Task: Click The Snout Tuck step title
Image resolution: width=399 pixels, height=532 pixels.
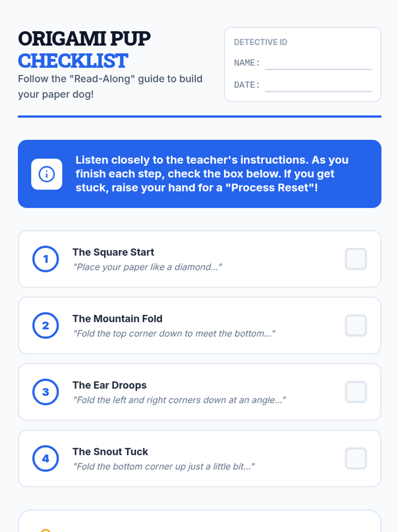Action: pyautogui.click(x=110, y=452)
